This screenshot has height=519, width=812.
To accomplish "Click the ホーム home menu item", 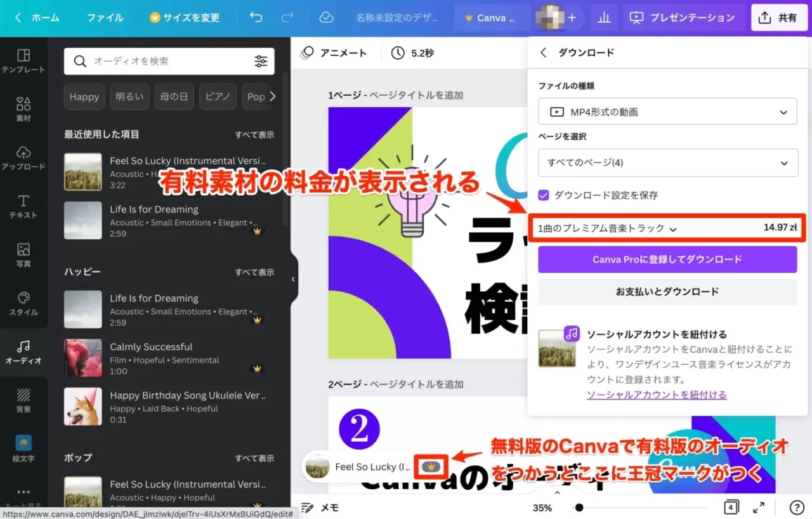I will pyautogui.click(x=45, y=18).
